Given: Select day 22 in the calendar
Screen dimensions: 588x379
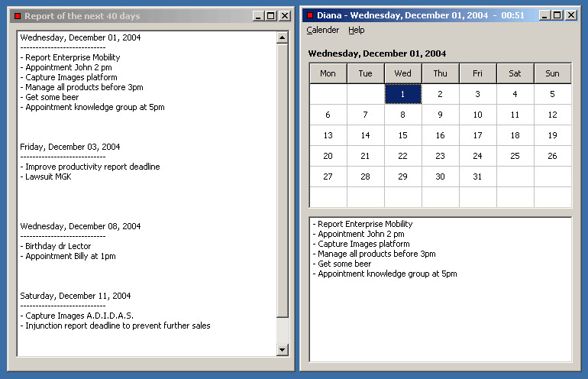Looking at the screenshot, I should pos(402,156).
